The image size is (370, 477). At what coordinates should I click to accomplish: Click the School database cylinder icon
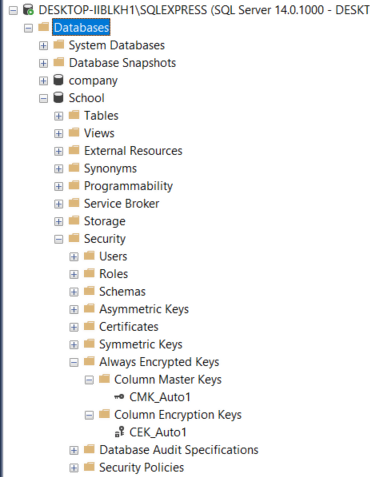[58, 98]
